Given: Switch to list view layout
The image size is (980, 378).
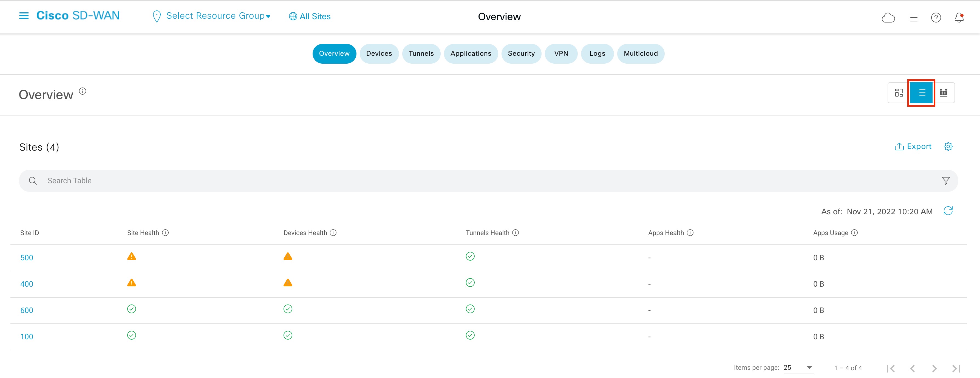Looking at the screenshot, I should (x=921, y=92).
